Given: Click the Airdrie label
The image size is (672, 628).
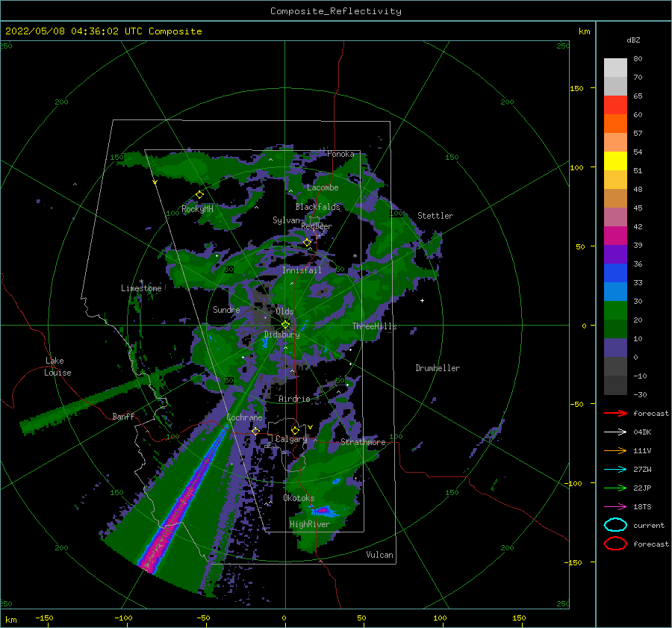Looking at the screenshot, I should point(294,399).
